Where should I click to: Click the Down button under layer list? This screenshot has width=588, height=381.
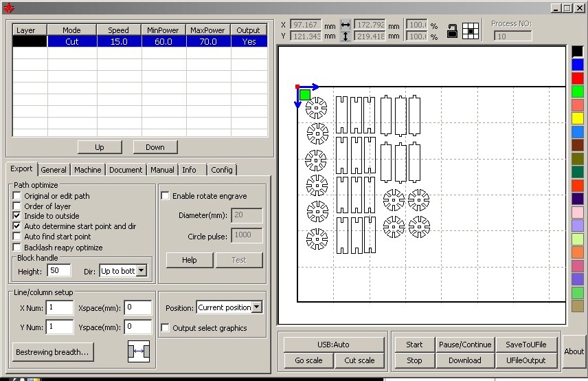[x=155, y=147]
